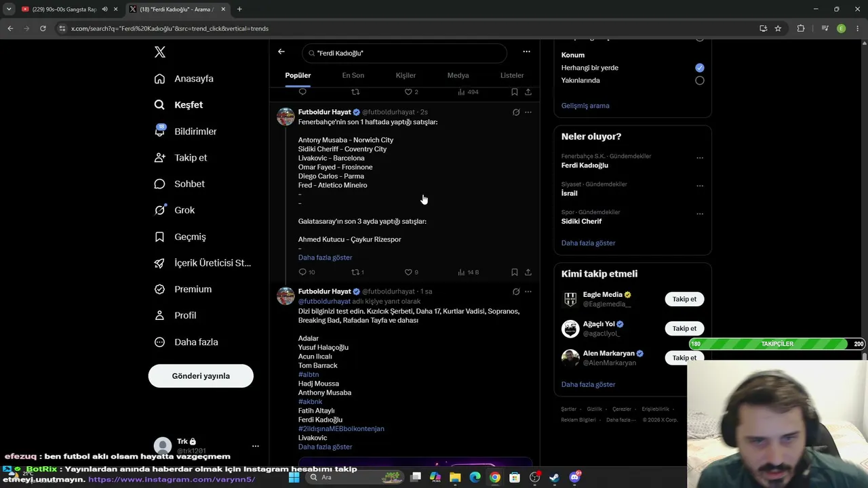Click the Gönderi yayınla button

(201, 376)
